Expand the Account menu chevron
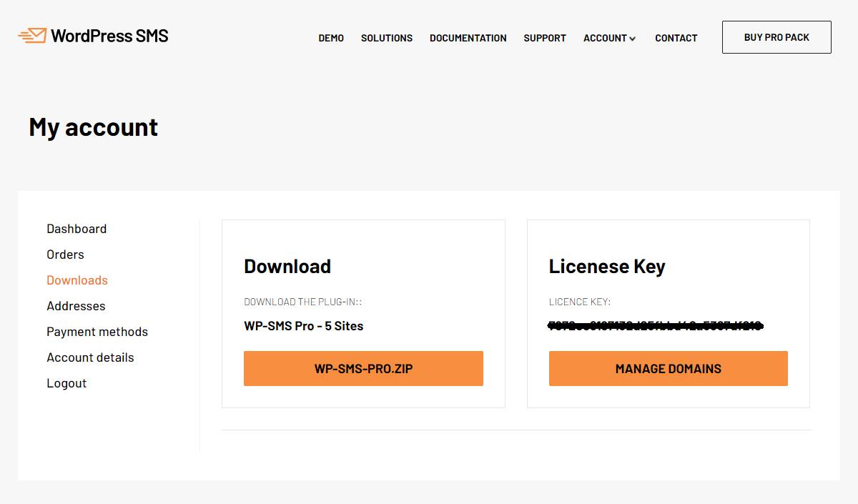Image resolution: width=858 pixels, height=504 pixels. pyautogui.click(x=632, y=39)
